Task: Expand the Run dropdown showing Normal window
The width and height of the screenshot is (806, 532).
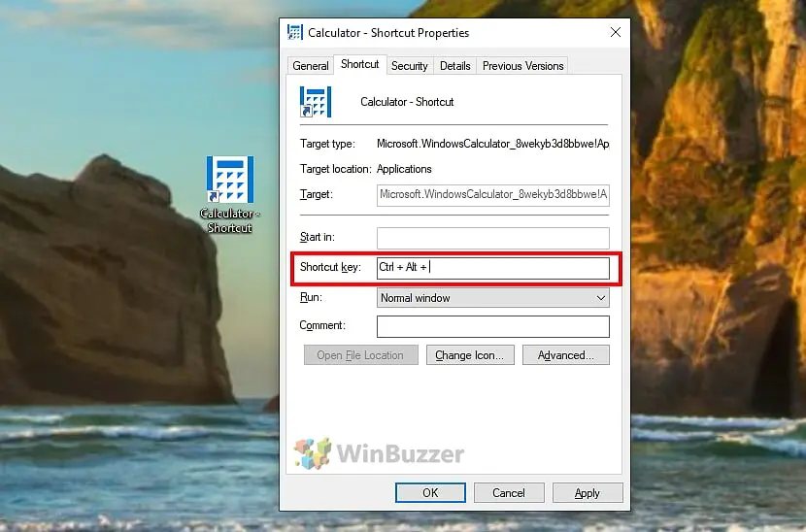Action: (493, 298)
